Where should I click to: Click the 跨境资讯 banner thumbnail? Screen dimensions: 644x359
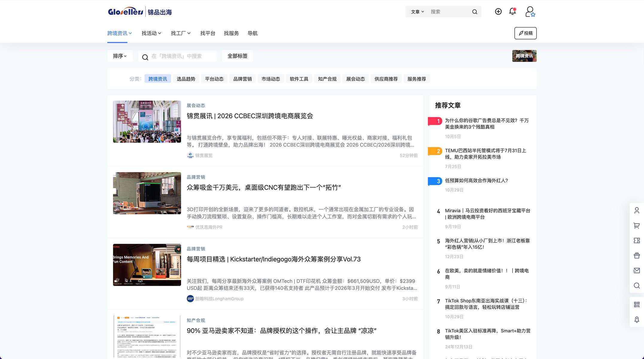tap(524, 56)
